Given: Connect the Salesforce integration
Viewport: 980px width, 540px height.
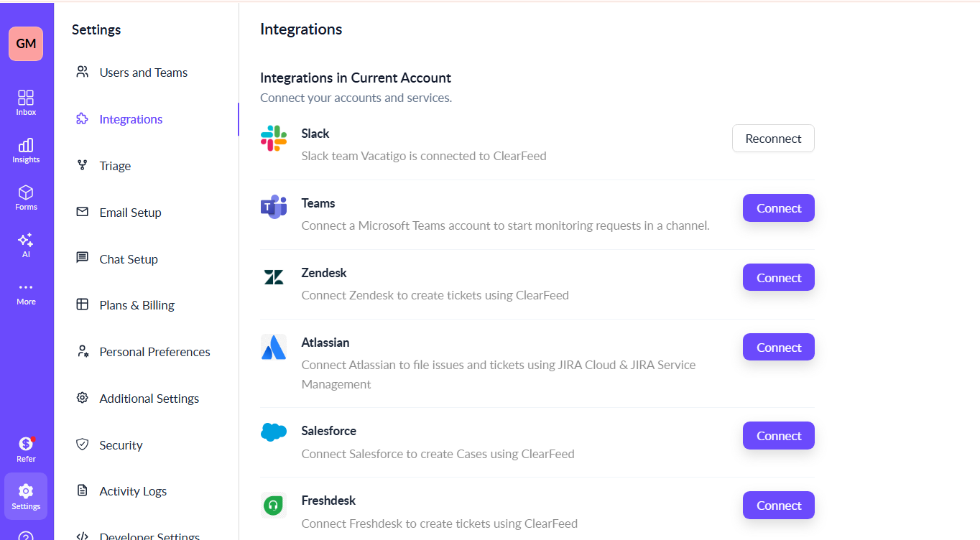Looking at the screenshot, I should (778, 436).
